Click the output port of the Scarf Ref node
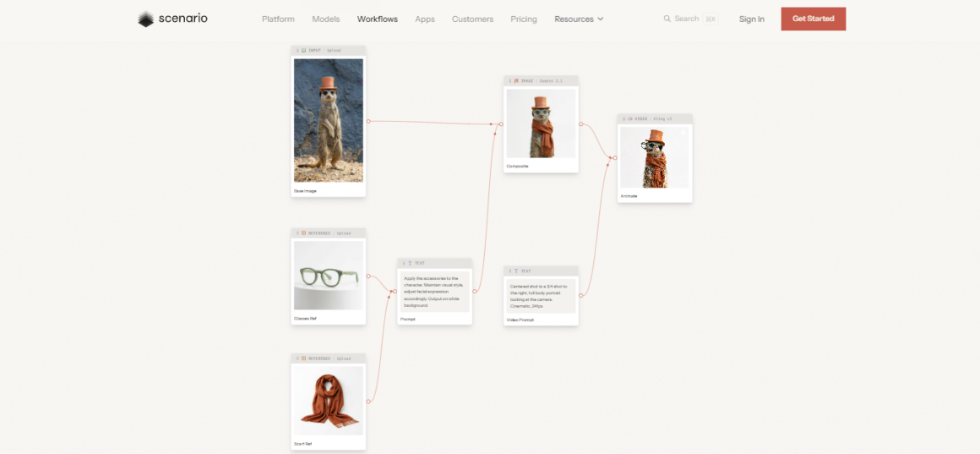This screenshot has height=454, width=980. pos(368,402)
